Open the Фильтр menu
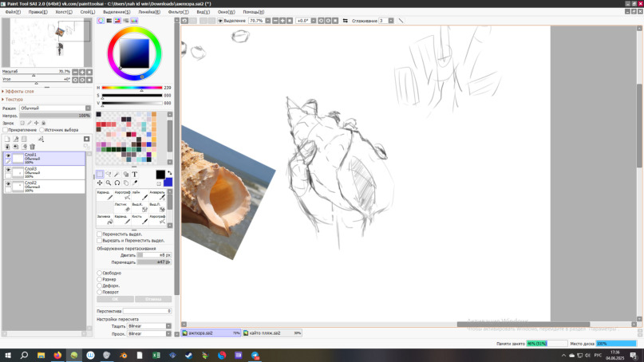Screen dimensions: 644x362 [177, 12]
